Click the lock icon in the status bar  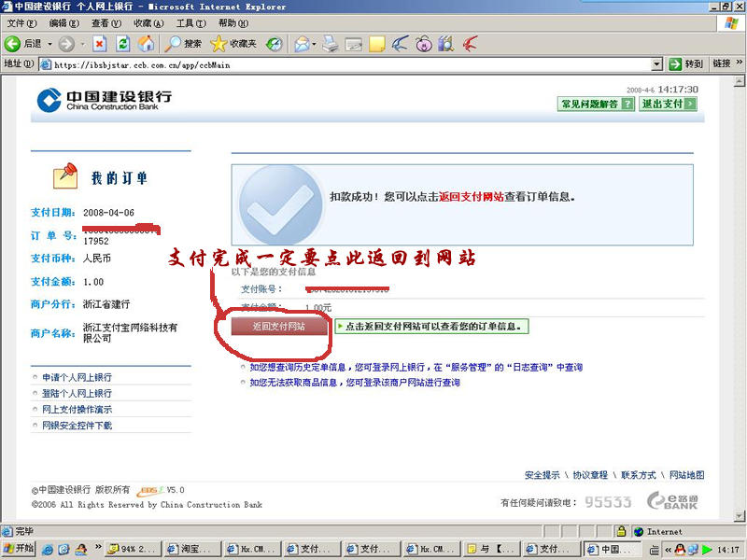[621, 531]
